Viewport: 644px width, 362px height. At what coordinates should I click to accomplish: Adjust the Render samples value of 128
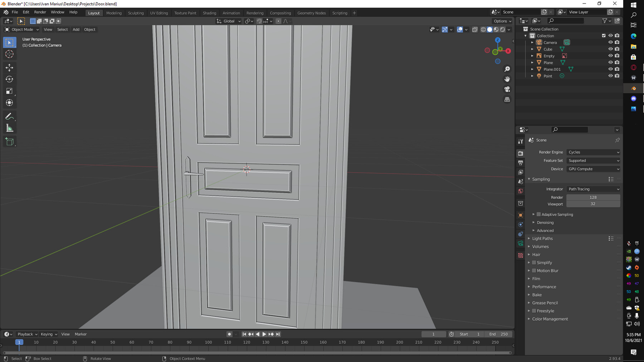click(593, 197)
